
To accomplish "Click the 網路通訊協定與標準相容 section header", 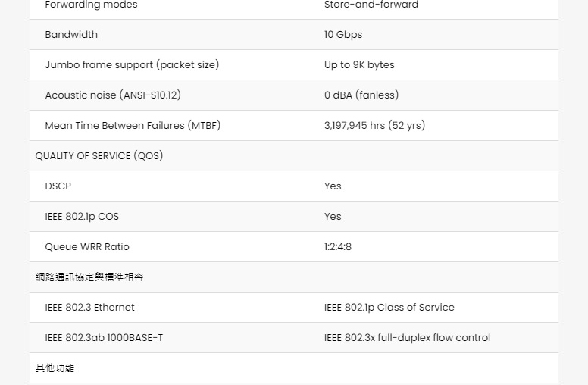I will 89,277.
